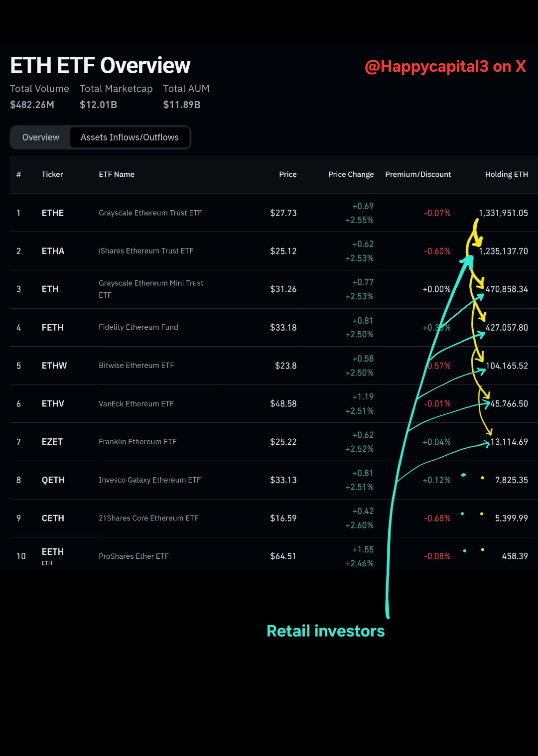Image resolution: width=538 pixels, height=756 pixels.
Task: Click the $33.18 price cell
Action: [x=283, y=328]
